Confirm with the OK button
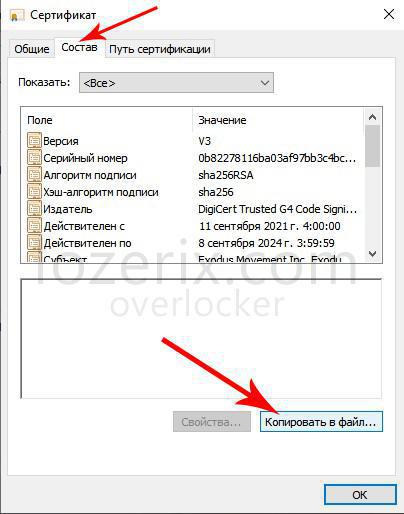The height and width of the screenshot is (514, 404). [360, 495]
